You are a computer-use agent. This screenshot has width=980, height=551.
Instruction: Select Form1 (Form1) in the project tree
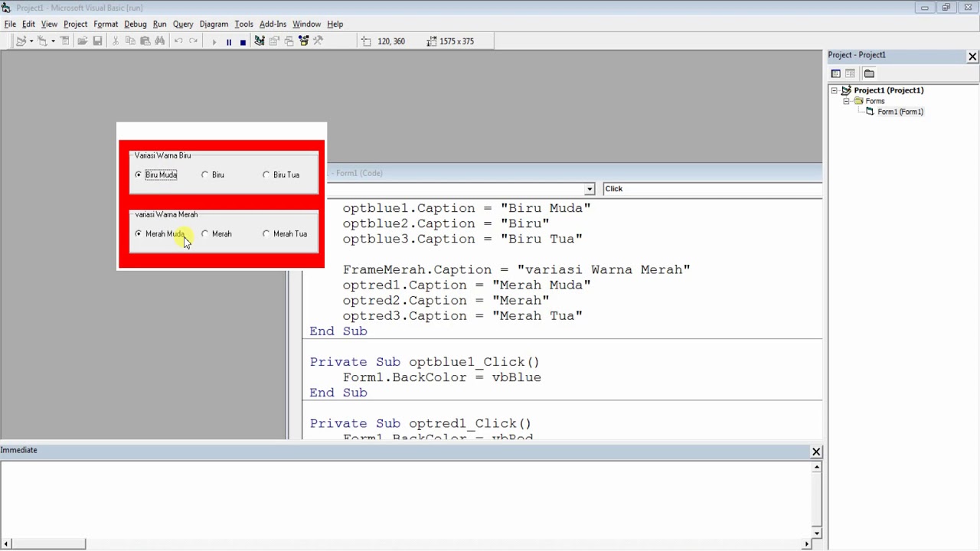pos(900,112)
